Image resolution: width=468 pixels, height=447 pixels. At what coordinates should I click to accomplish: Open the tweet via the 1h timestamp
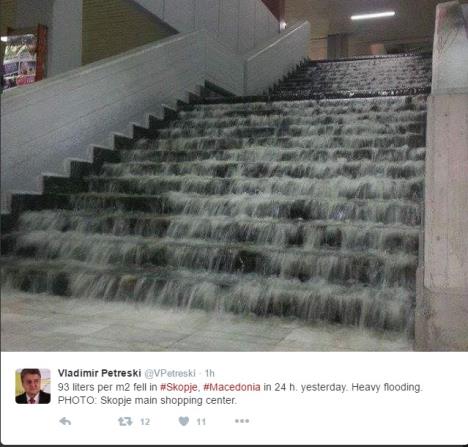tap(209, 373)
